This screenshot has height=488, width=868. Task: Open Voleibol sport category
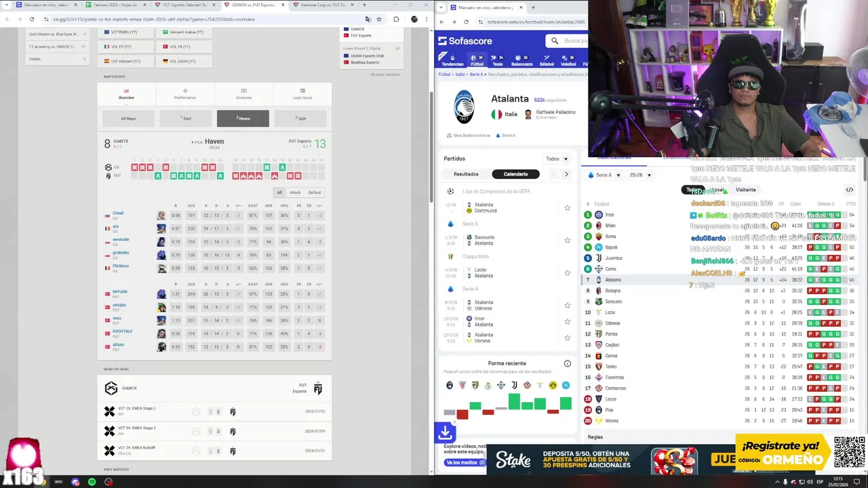pyautogui.click(x=568, y=60)
